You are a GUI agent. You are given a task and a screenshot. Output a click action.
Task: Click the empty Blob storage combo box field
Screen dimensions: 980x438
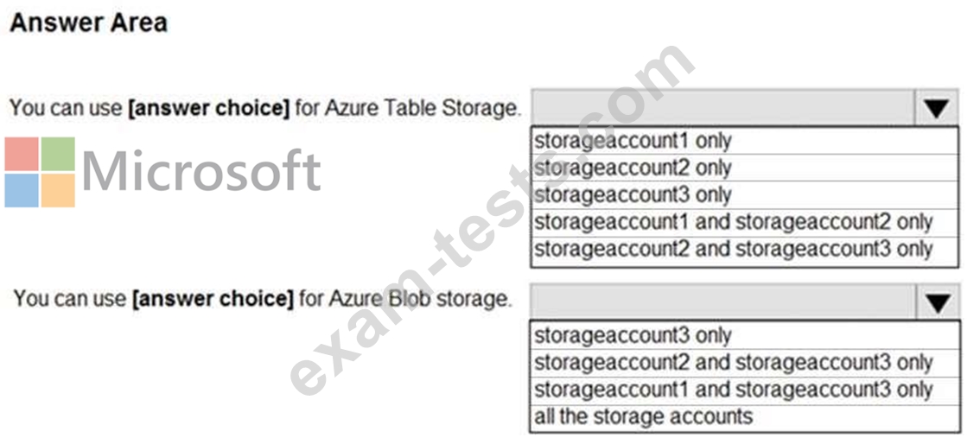(722, 302)
